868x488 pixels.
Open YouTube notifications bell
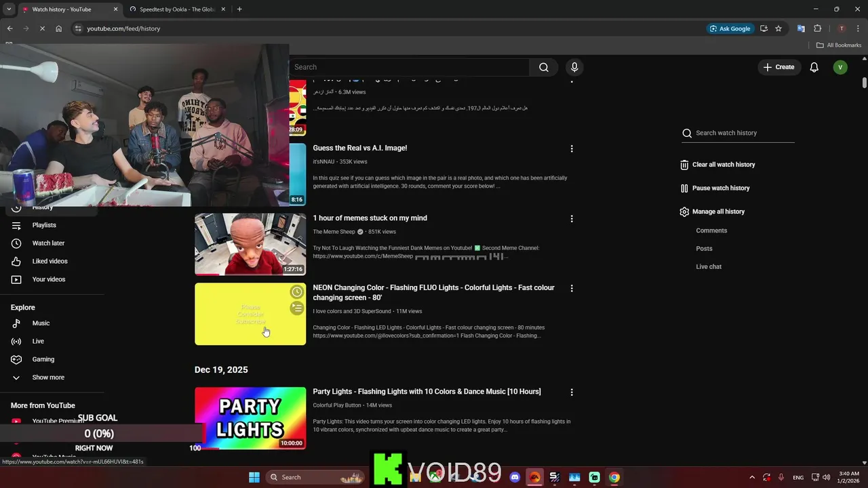[814, 67]
